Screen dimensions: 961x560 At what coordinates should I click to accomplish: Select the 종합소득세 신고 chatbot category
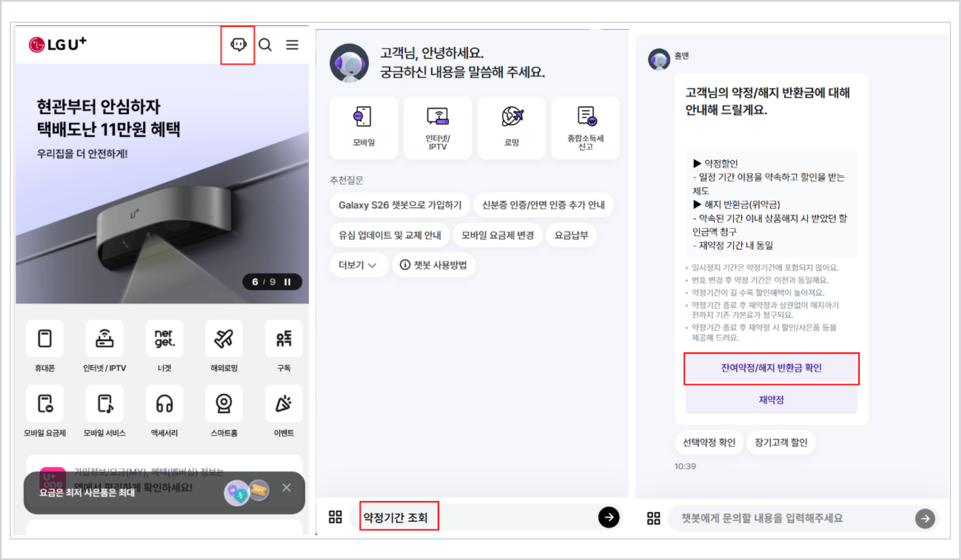pyautogui.click(x=585, y=128)
